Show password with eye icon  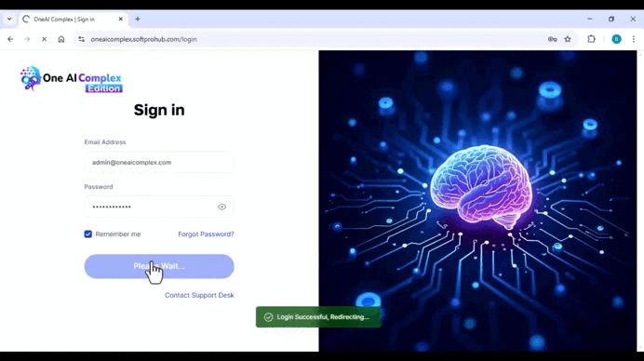[221, 207]
